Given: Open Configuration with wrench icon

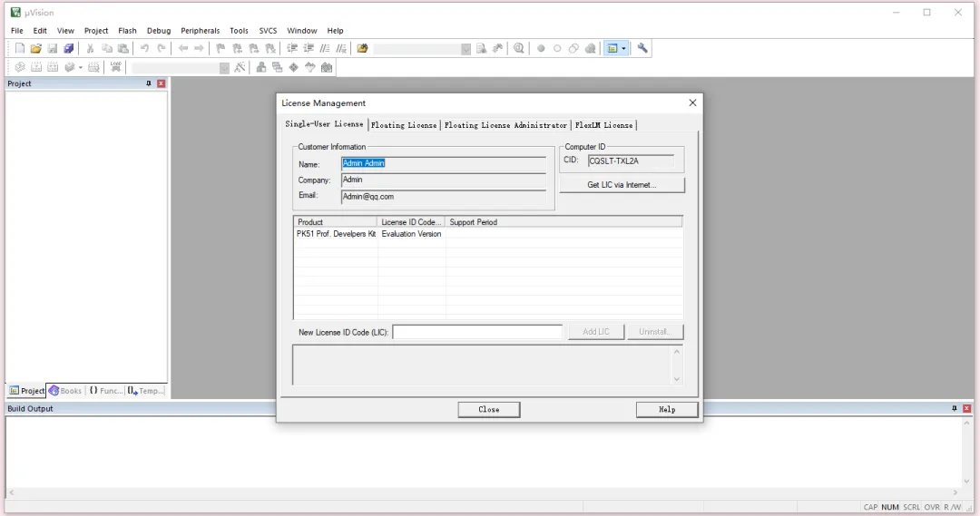Looking at the screenshot, I should pyautogui.click(x=642, y=49).
